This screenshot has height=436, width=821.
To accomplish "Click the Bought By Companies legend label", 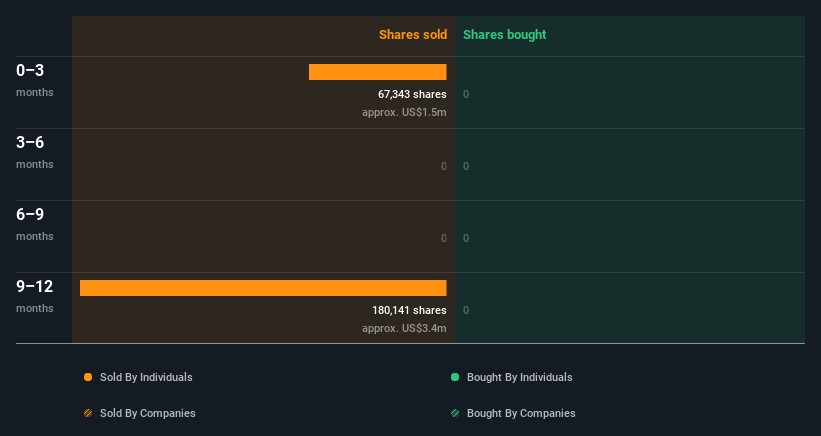I will point(521,413).
